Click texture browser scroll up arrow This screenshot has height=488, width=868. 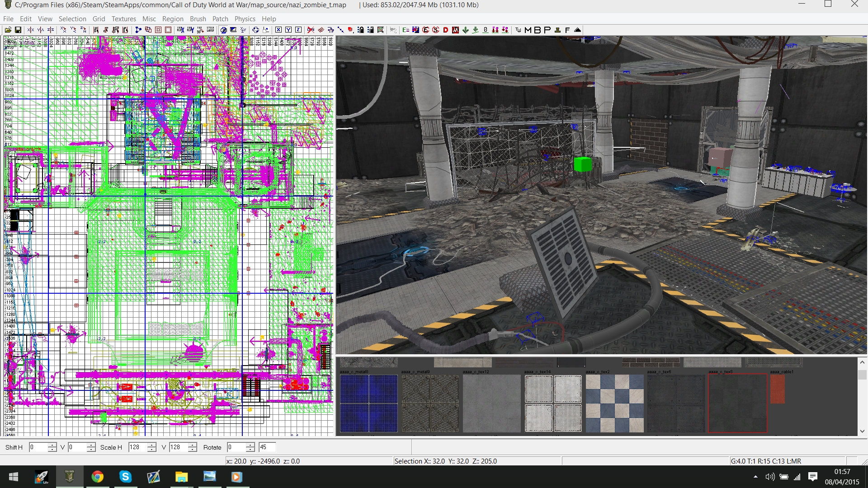862,362
